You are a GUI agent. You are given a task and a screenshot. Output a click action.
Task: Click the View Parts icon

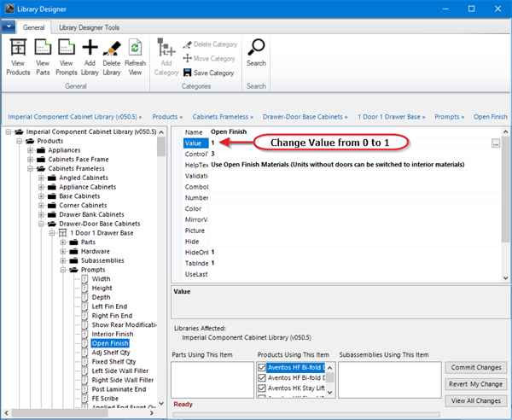[43, 49]
